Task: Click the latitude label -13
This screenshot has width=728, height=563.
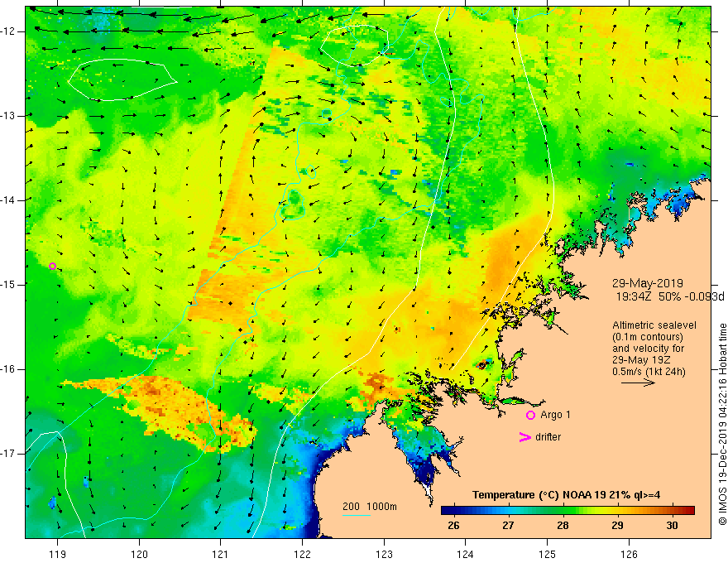Action: click(x=9, y=116)
